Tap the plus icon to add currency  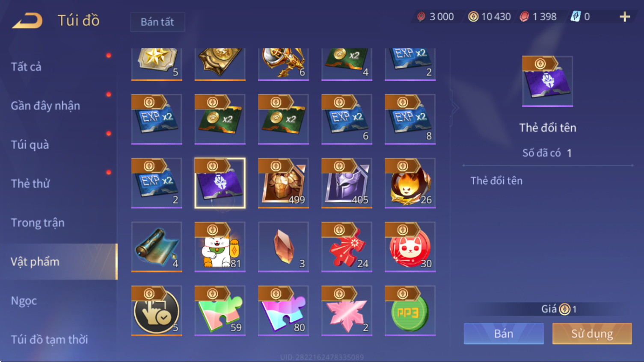coord(624,17)
